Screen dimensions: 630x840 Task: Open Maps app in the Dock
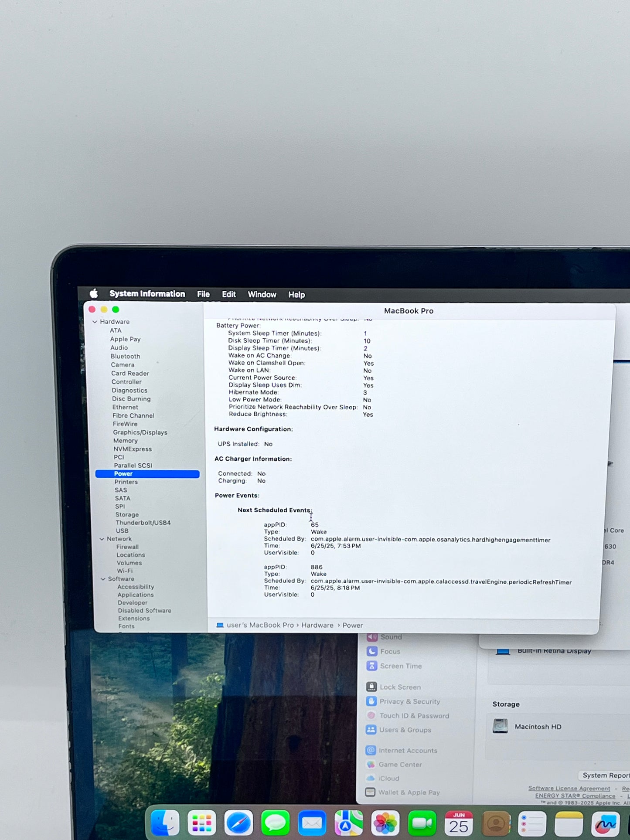tap(349, 823)
